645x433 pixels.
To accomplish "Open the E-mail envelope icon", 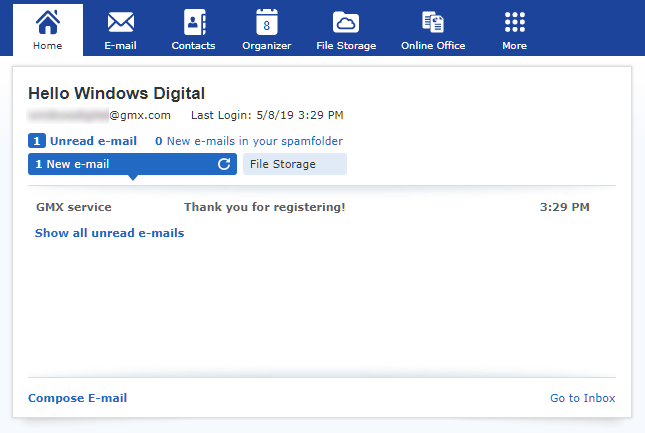I will pos(121,22).
